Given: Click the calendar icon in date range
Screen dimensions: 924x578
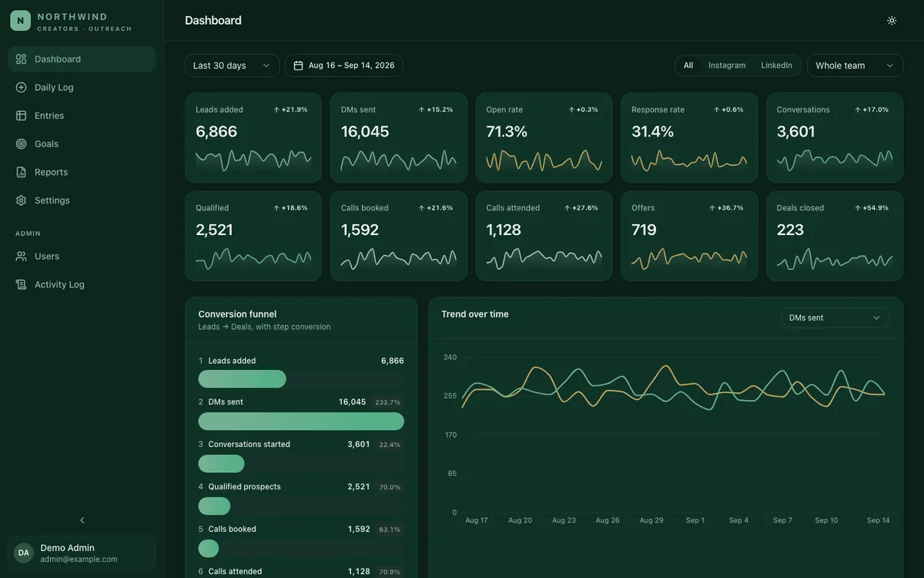Looking at the screenshot, I should 298,66.
